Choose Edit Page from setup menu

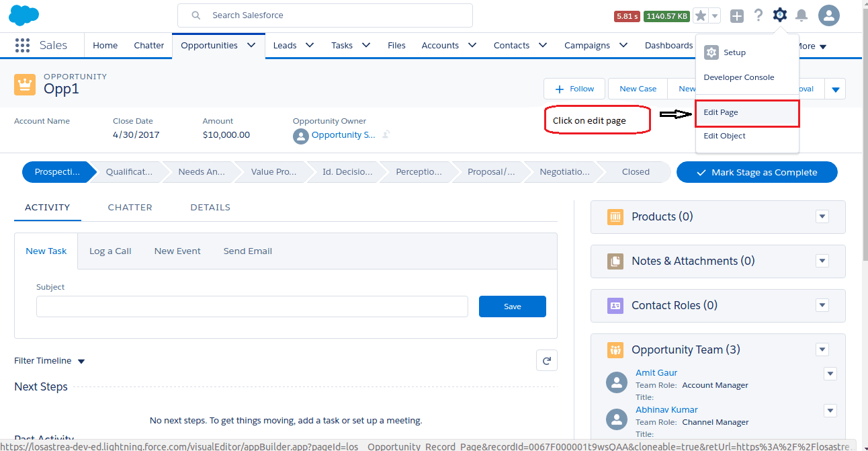pyautogui.click(x=747, y=113)
